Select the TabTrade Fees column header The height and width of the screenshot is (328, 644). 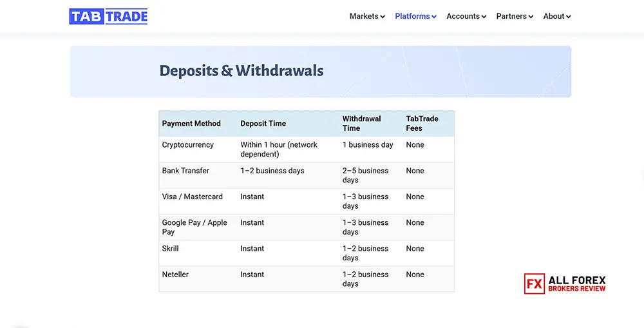pyautogui.click(x=422, y=123)
